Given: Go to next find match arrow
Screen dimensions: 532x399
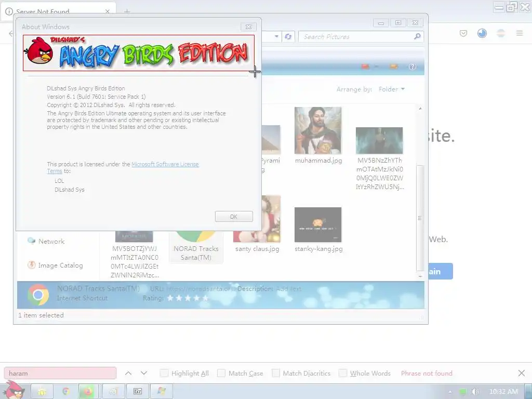Looking at the screenshot, I should click(x=144, y=373).
